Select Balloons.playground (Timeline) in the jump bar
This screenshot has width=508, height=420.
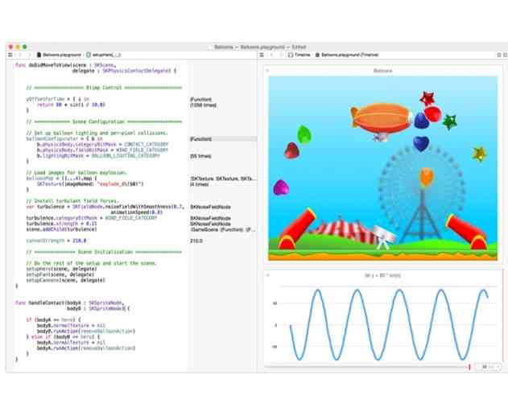pyautogui.click(x=347, y=55)
